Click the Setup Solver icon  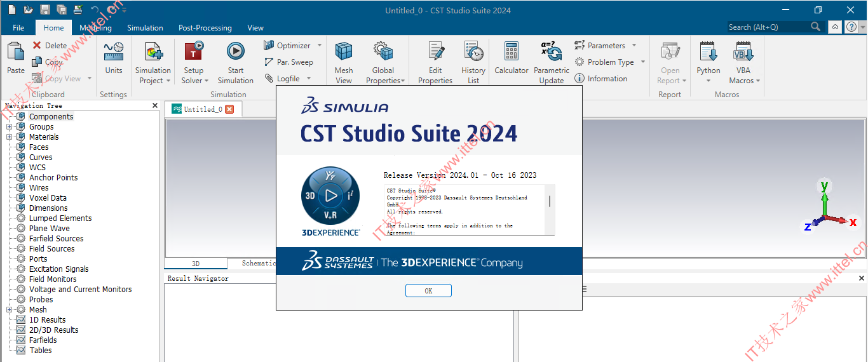(193, 52)
